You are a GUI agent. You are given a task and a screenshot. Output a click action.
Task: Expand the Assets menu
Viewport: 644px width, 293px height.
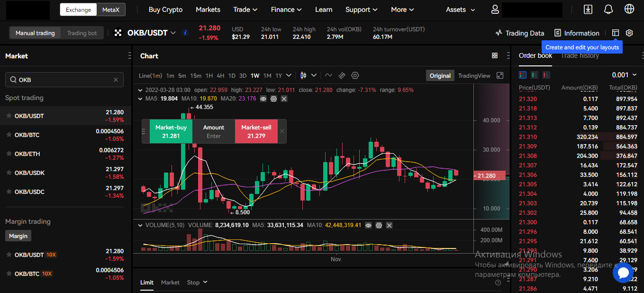click(460, 9)
